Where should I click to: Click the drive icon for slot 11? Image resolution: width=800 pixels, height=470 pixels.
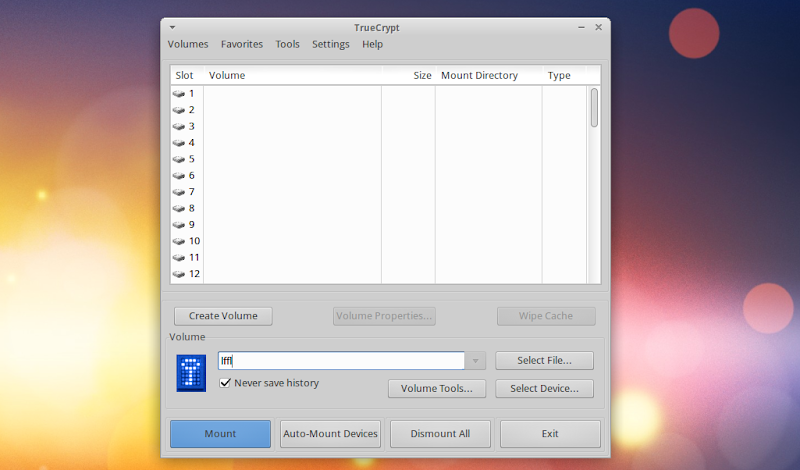point(179,258)
